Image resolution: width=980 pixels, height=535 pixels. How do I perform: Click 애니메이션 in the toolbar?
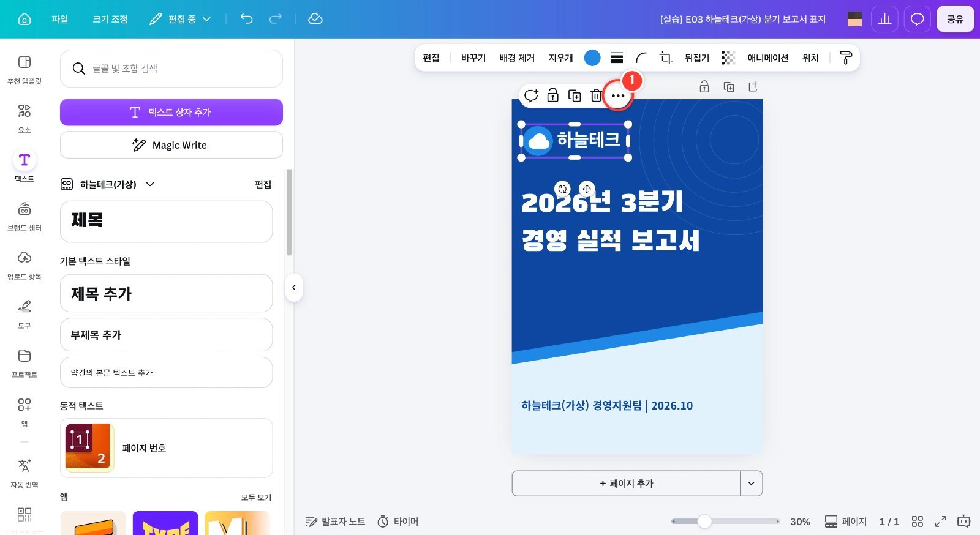(768, 58)
